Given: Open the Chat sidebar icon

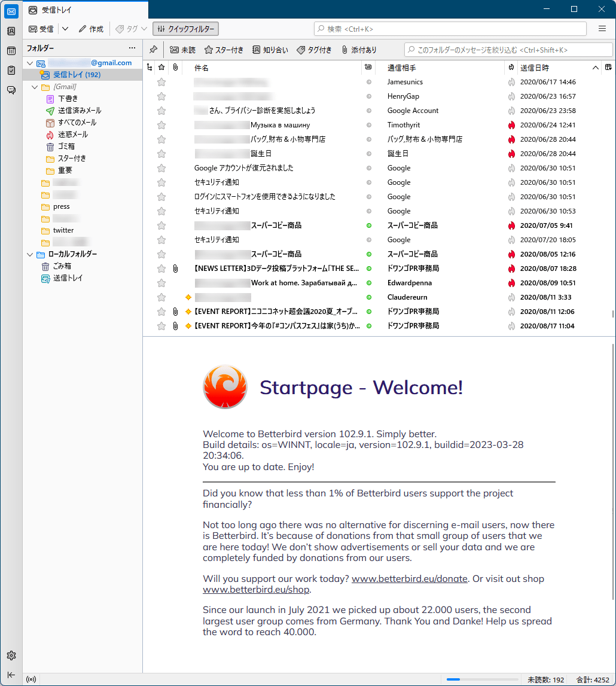Looking at the screenshot, I should tap(11, 90).
